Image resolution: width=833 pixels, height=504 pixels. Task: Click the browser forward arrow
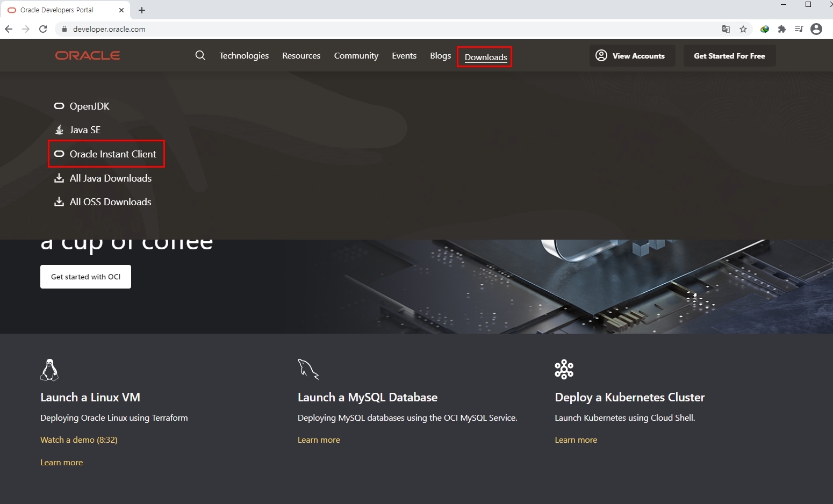pos(26,29)
